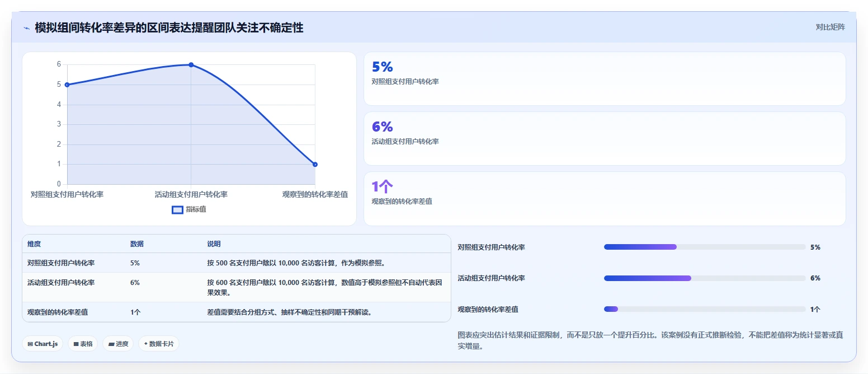Click the 对照组支付用户转化率 progress bar
Image resolution: width=868 pixels, height=374 pixels.
point(705,247)
